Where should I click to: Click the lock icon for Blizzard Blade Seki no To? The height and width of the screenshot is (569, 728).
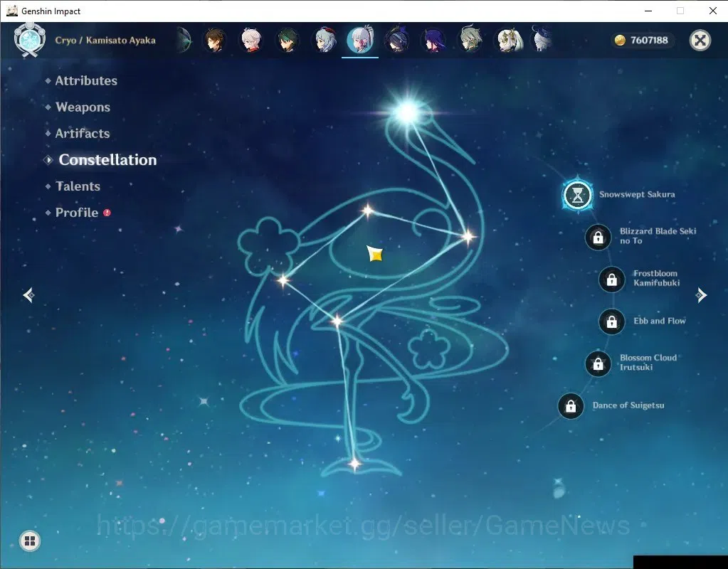(x=598, y=237)
